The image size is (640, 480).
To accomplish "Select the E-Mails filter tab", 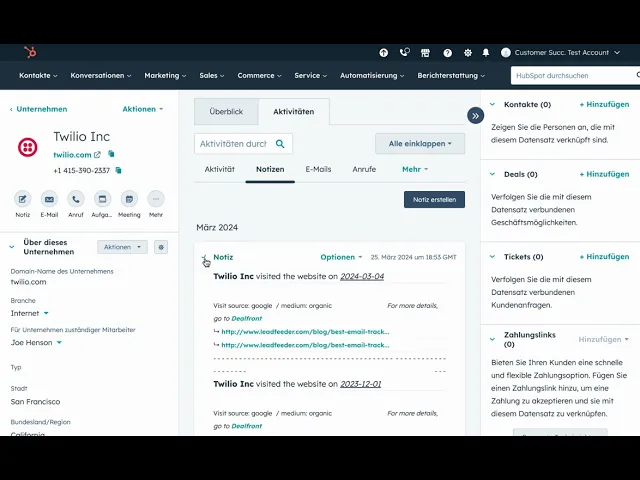I will [x=318, y=169].
